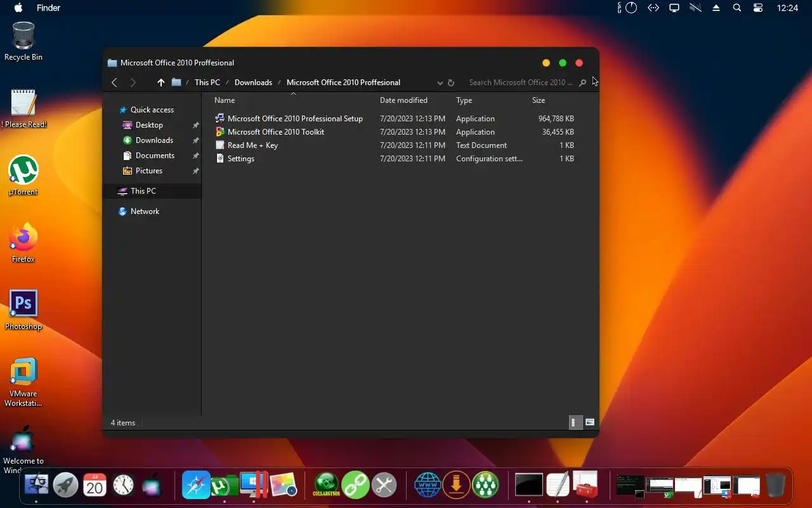Select the Photoshop desktop shortcut
The image size is (812, 508).
pyautogui.click(x=23, y=310)
